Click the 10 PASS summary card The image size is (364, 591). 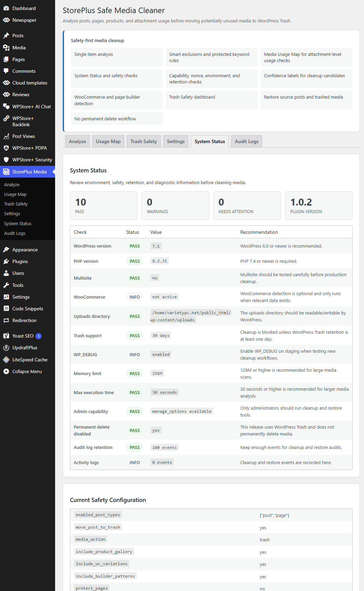tap(103, 206)
